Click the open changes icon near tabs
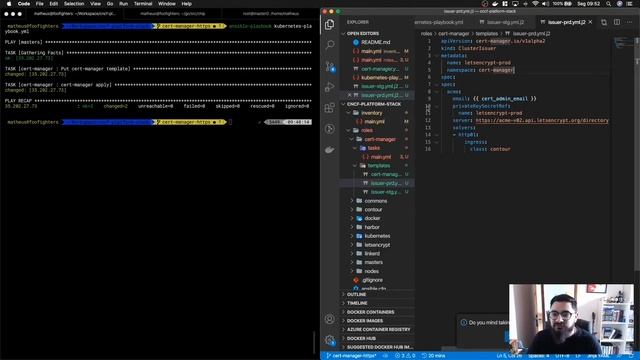The width and height of the screenshot is (640, 360). point(604,22)
